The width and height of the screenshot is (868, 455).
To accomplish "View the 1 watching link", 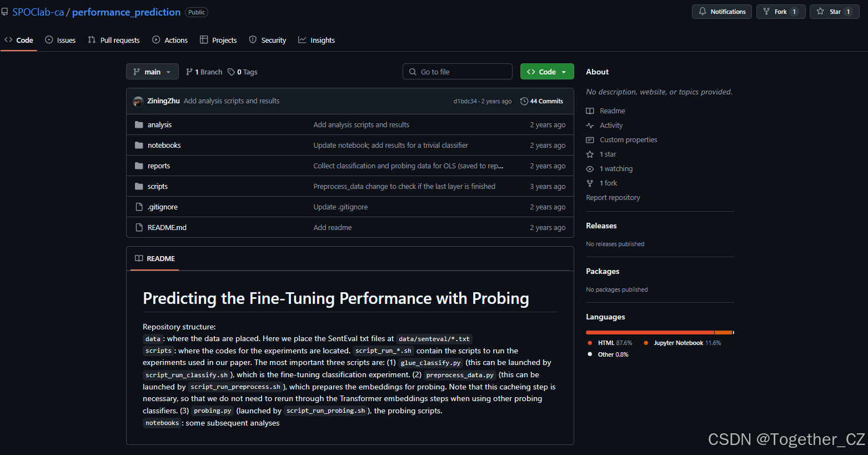I will 616,169.
